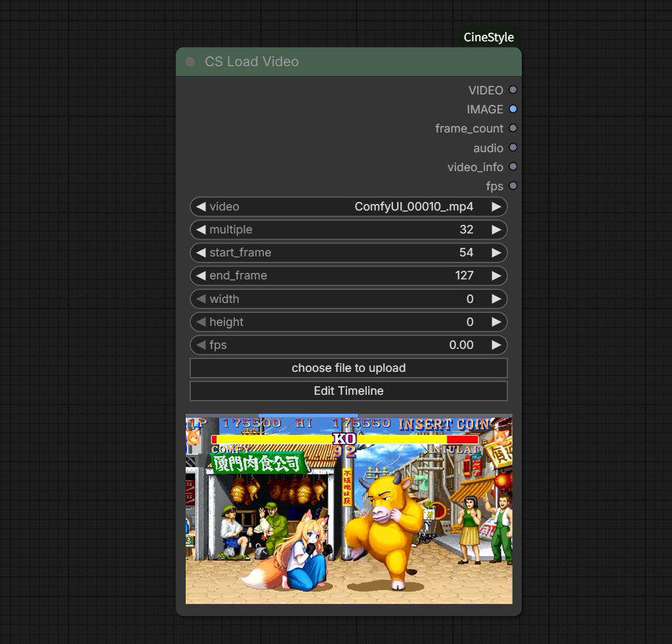
Task: Click the video preview thumbnail
Action: (x=349, y=510)
